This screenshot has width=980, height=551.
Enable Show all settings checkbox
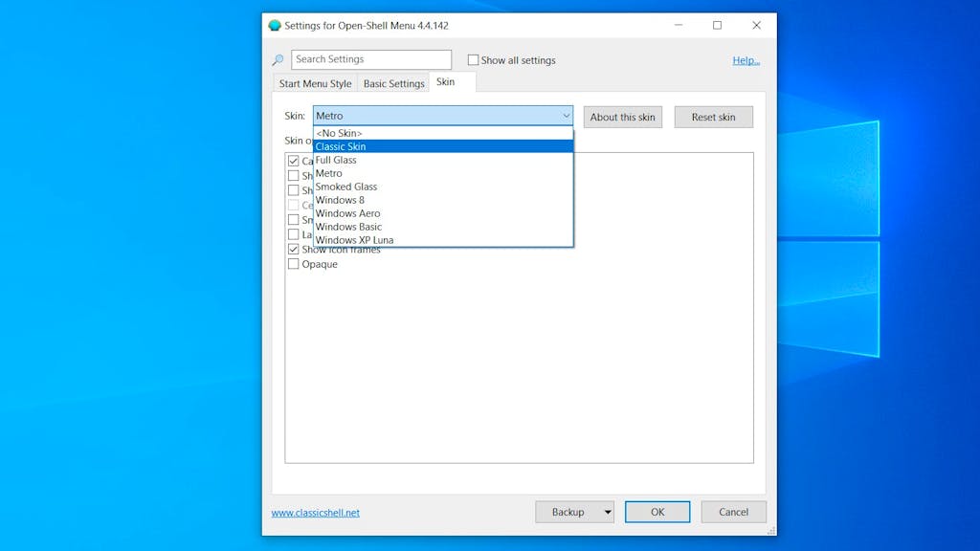473,60
